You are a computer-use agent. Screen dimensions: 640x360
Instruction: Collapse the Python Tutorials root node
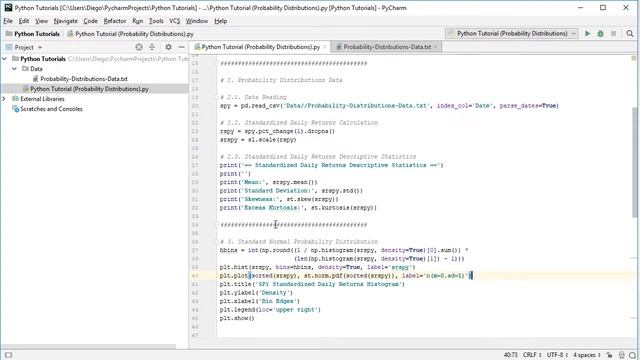[4, 59]
